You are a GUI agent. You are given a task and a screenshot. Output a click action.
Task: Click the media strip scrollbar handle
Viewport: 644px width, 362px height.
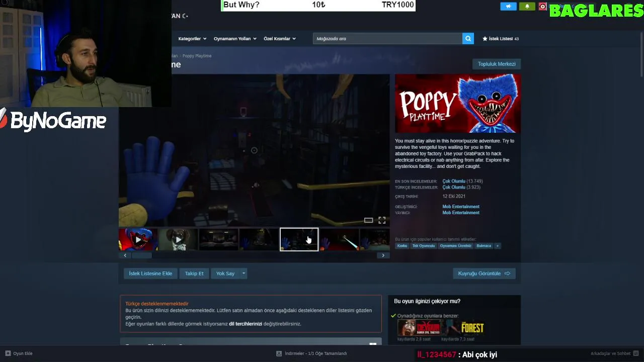(x=142, y=255)
